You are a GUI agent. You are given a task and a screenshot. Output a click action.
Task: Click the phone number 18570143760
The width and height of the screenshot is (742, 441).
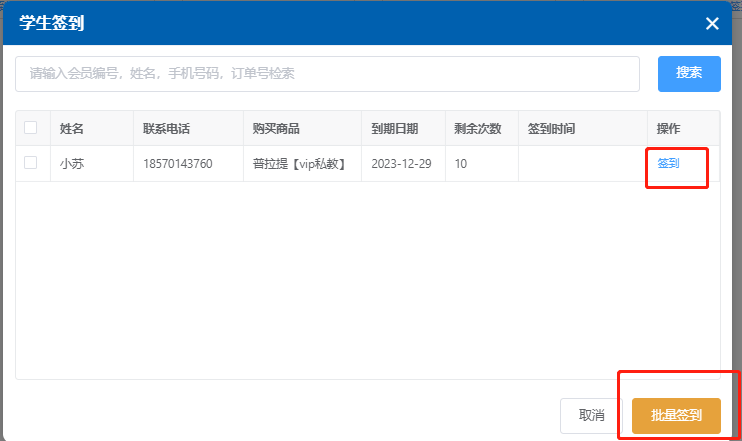(177, 164)
